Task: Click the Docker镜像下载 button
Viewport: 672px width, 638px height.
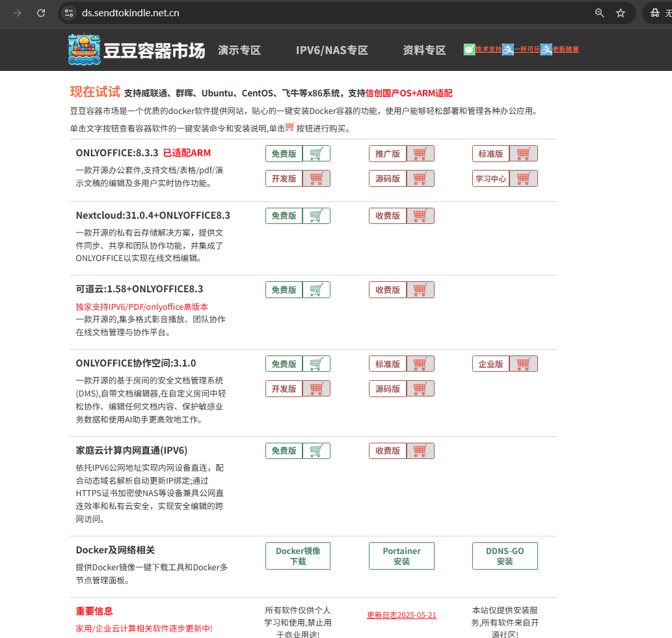Action: (298, 556)
